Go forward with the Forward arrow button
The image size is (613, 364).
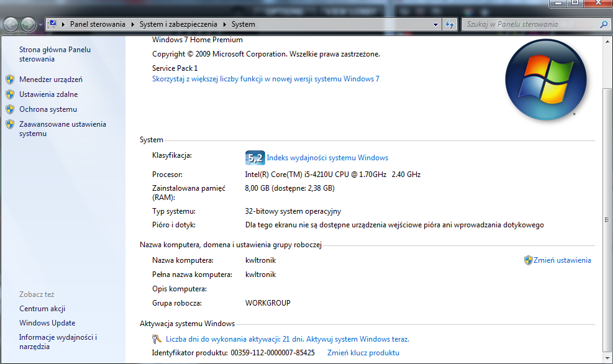(28, 25)
